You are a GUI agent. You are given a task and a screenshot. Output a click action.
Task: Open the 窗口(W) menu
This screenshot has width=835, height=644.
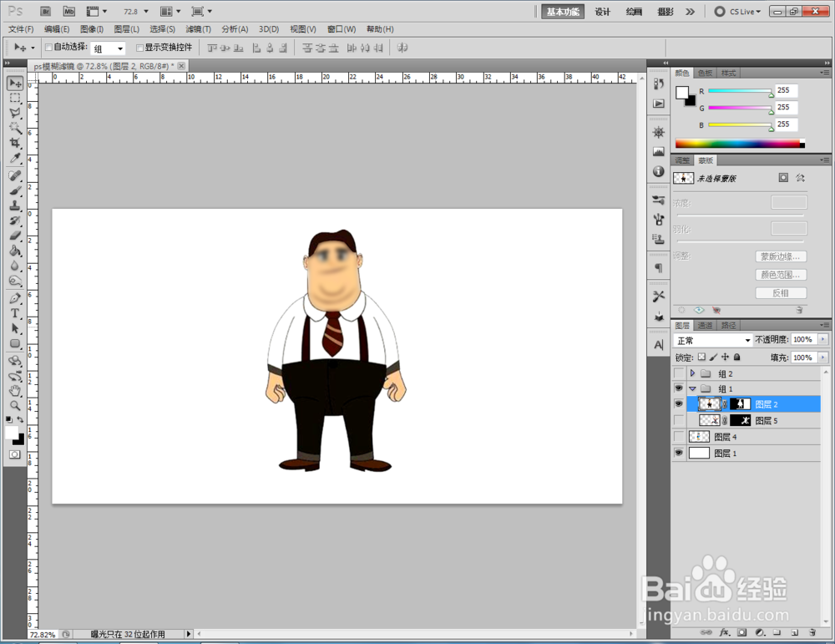point(342,28)
